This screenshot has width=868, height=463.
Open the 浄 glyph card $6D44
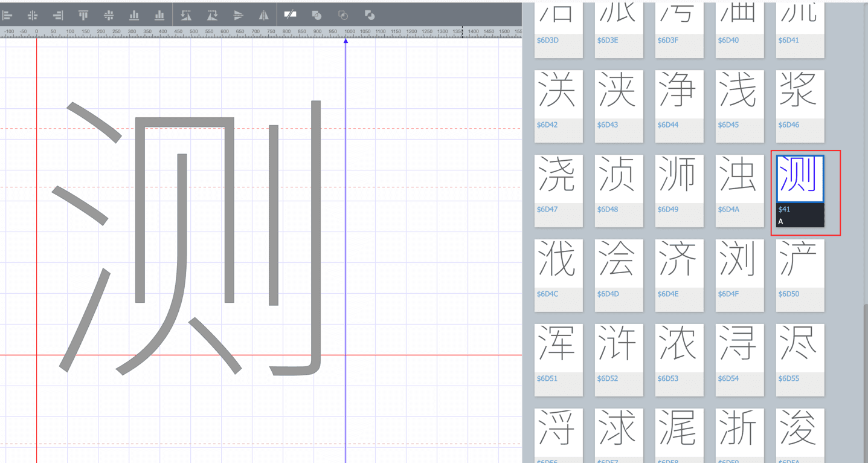(680, 106)
